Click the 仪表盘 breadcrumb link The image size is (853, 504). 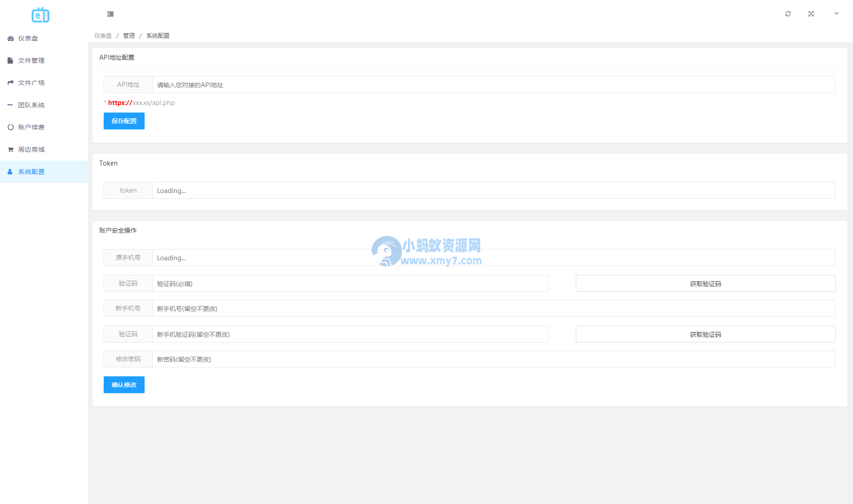coord(103,36)
